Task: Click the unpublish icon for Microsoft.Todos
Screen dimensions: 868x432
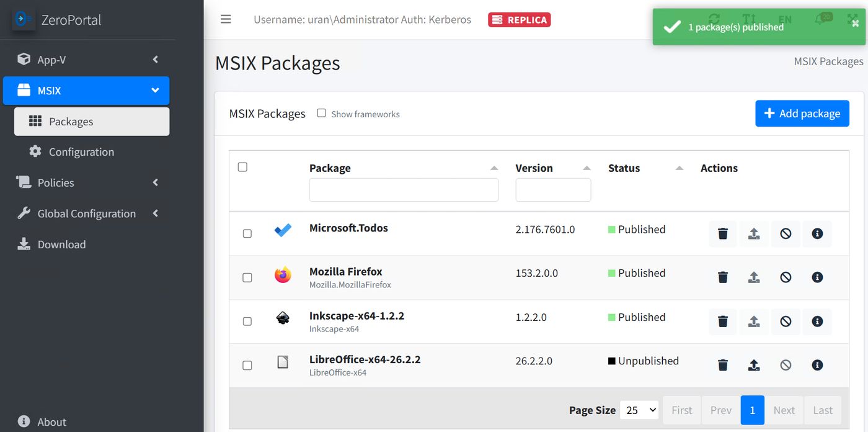Action: (786, 234)
